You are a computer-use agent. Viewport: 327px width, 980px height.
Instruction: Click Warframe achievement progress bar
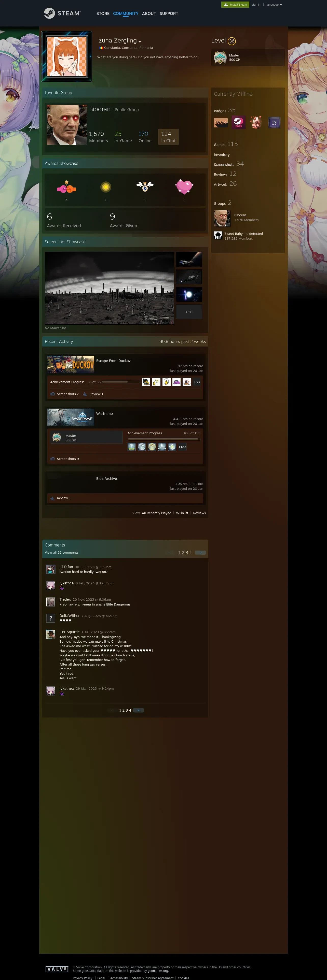(x=164, y=439)
